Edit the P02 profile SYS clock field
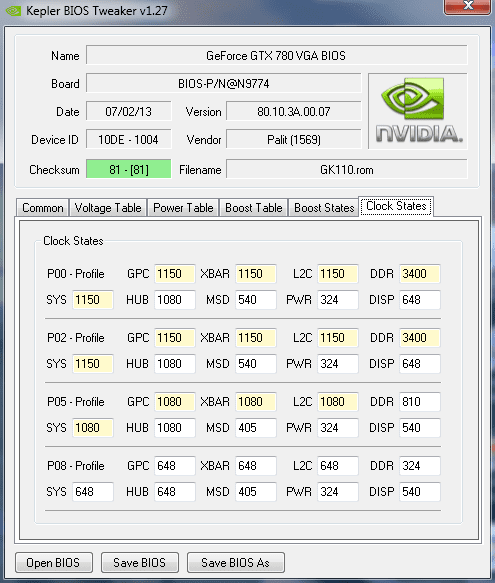This screenshot has height=583, width=495. [x=93, y=364]
